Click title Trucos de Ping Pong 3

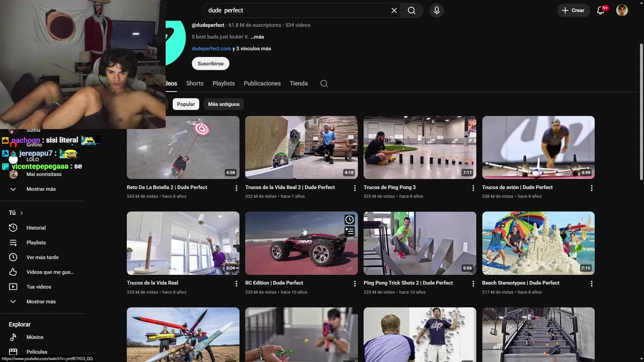click(x=389, y=188)
